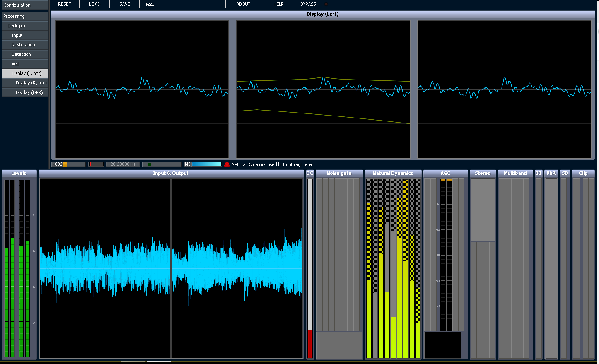Screen dimensions: 599x364
Task: Select Input under Declipper
Action: (x=25, y=35)
